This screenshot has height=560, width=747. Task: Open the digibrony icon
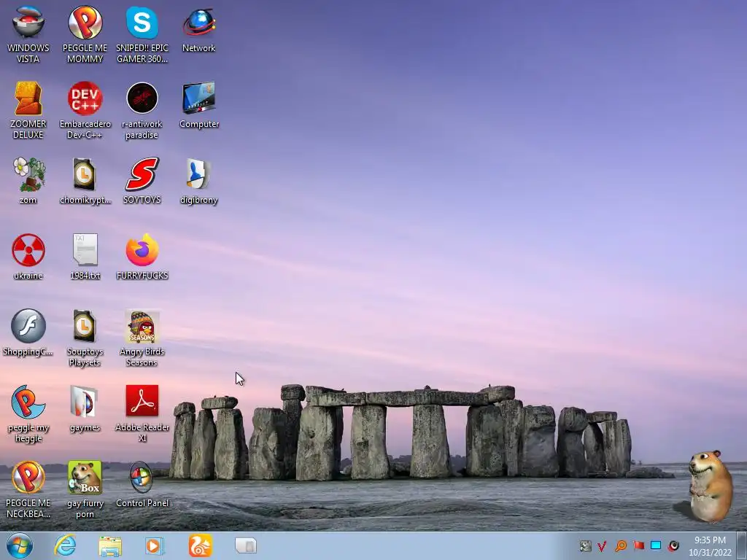(198, 181)
